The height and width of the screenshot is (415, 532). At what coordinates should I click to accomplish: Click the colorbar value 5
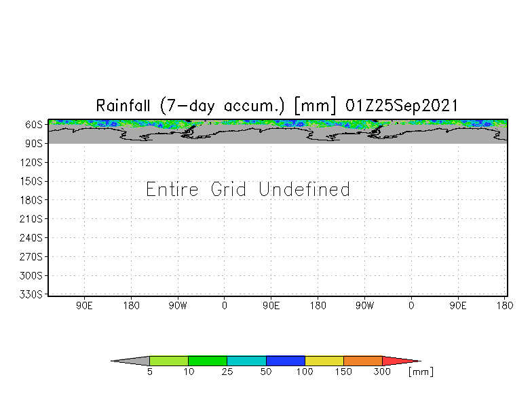point(150,372)
